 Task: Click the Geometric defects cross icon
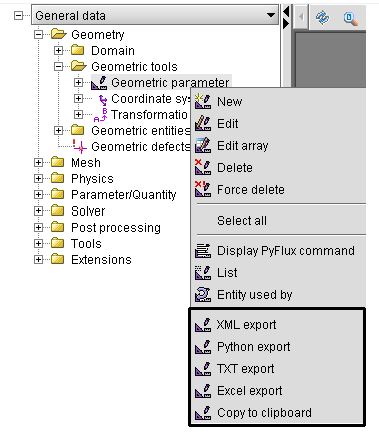(x=80, y=146)
